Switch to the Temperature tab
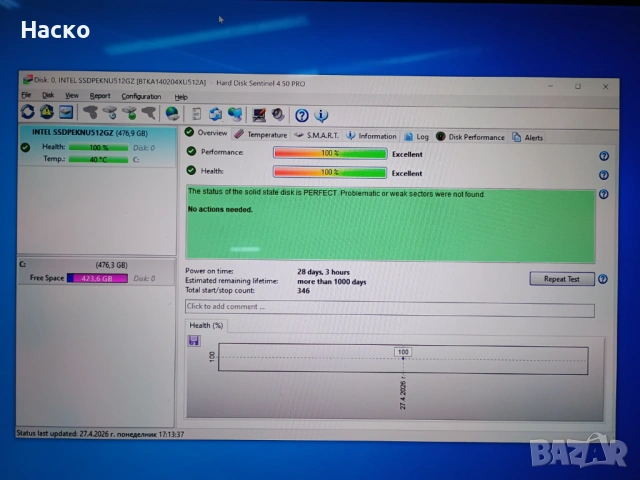 [261, 135]
